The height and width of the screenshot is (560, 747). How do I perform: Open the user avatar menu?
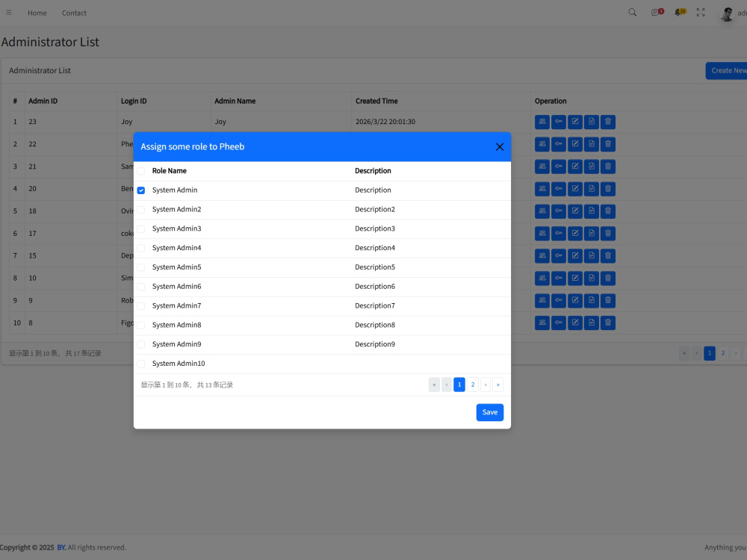(x=727, y=13)
